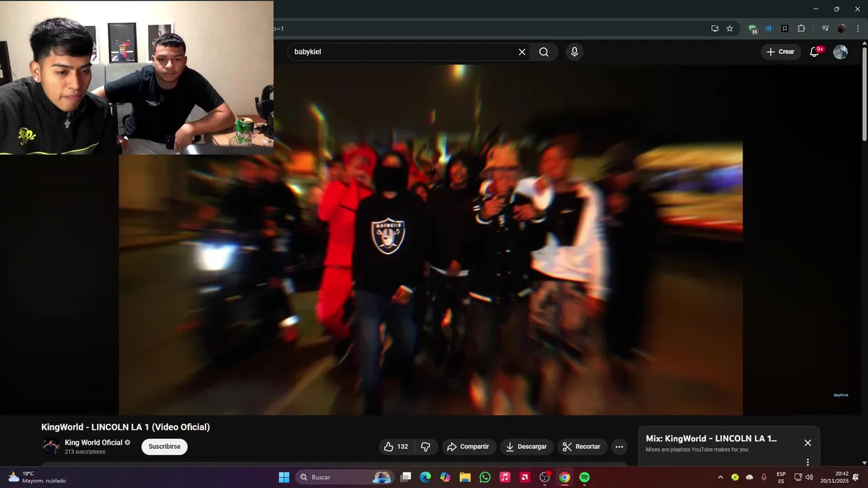
Task: Start voice search with microphone icon
Action: coord(574,52)
